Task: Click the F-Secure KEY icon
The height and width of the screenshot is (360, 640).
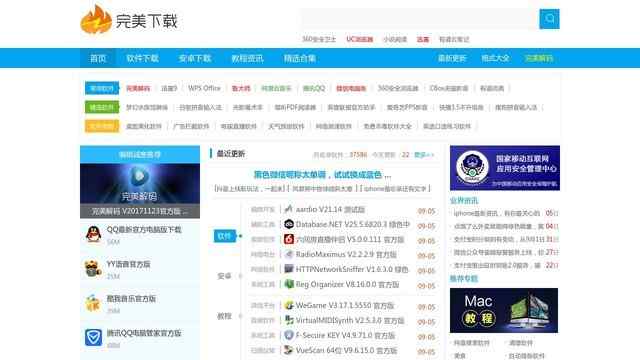Action: click(x=289, y=335)
